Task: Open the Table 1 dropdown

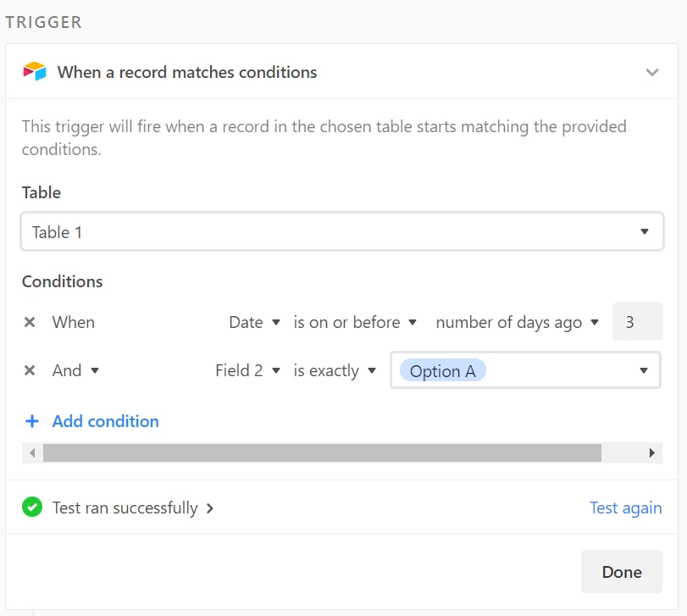Action: [341, 232]
